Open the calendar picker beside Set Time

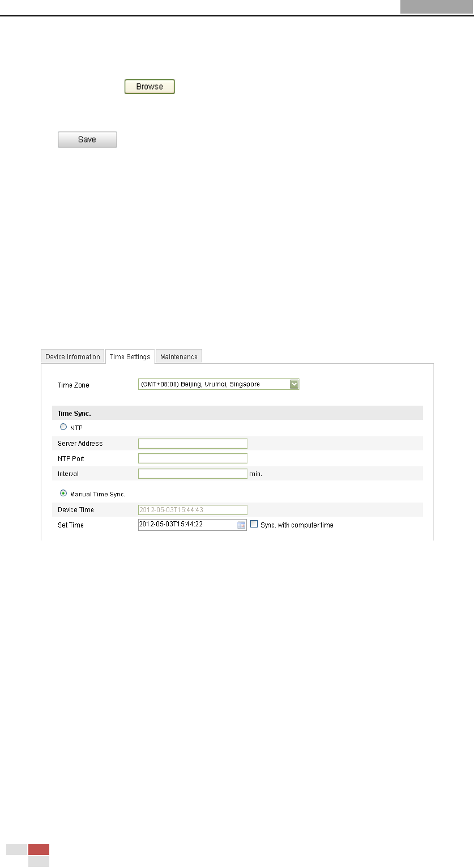click(241, 525)
